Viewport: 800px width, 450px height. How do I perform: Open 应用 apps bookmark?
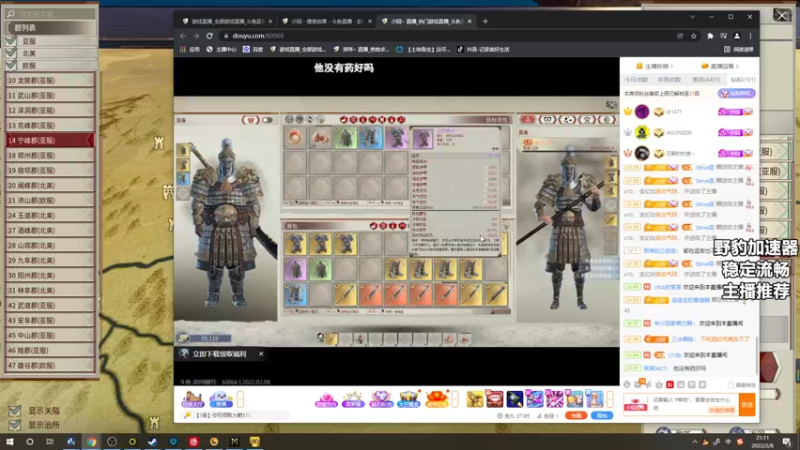click(190, 49)
